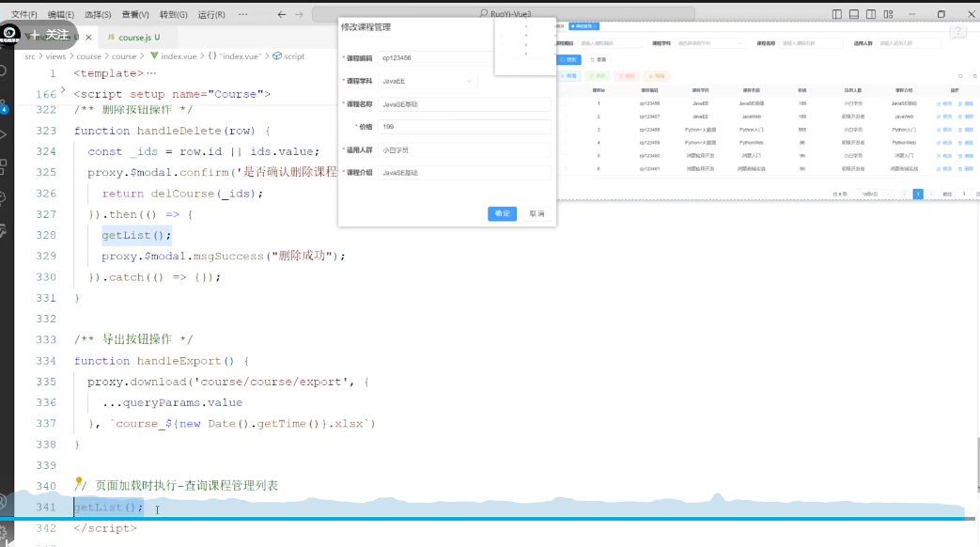The height and width of the screenshot is (547, 980).
Task: Toggle the bottom panel layout icon
Action: tap(854, 14)
